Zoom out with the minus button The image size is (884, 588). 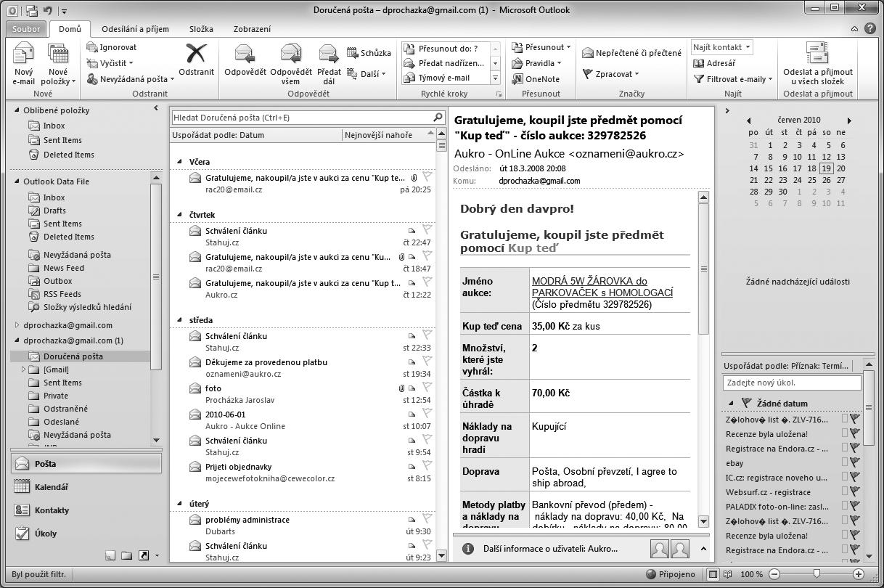(774, 574)
